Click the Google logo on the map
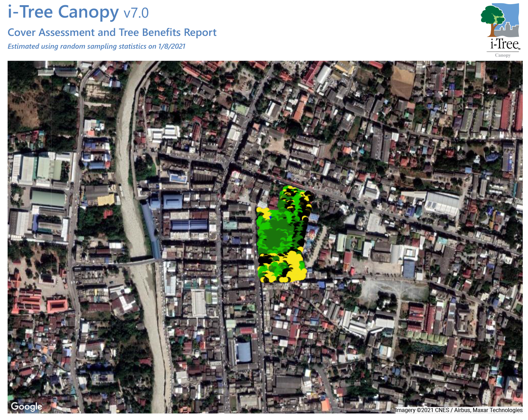The height and width of the screenshot is (420, 528). pyautogui.click(x=26, y=407)
